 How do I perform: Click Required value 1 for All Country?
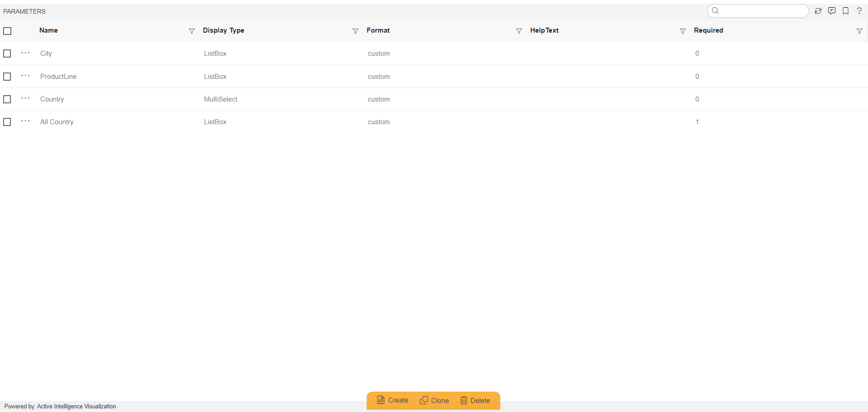click(x=697, y=122)
